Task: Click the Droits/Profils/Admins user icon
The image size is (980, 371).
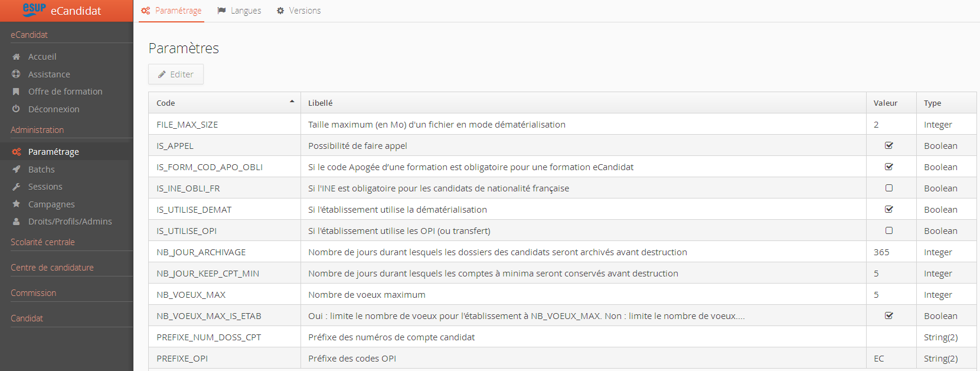Action: 17,222
